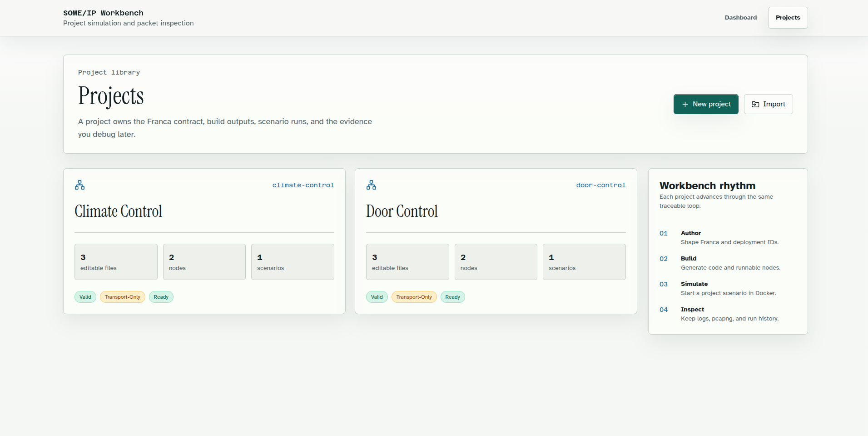
Task: Click 'Generate code and runnable nodes.' text
Action: coord(730,268)
